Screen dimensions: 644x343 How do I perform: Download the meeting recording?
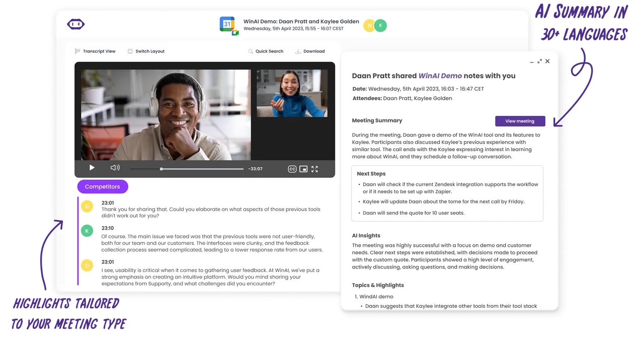point(310,51)
